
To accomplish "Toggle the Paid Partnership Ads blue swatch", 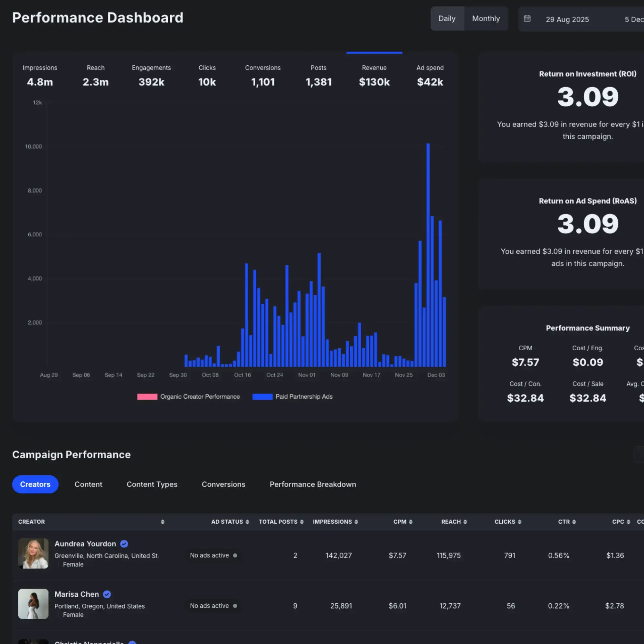I will point(262,397).
